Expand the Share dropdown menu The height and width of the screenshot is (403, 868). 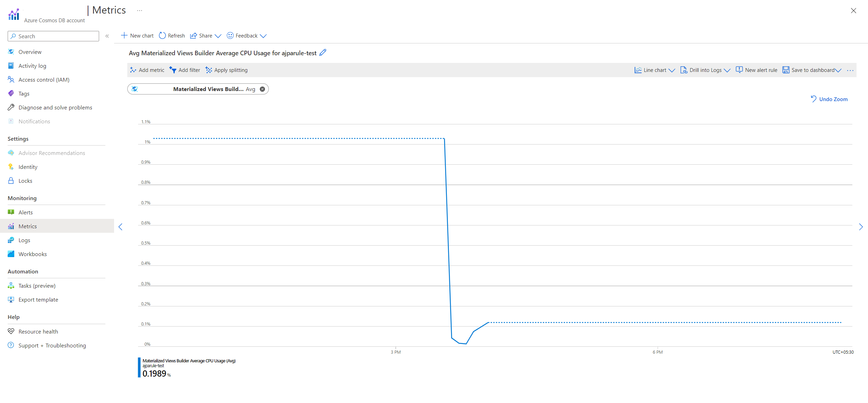(206, 36)
